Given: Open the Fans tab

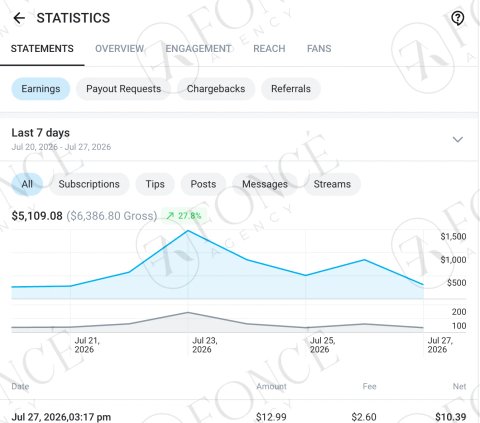Looking at the screenshot, I should point(319,49).
